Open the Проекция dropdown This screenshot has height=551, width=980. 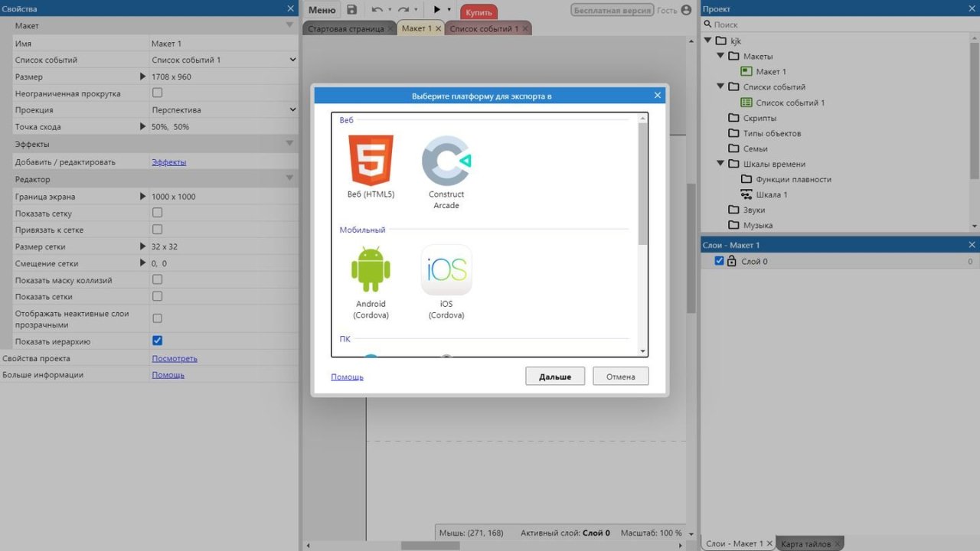click(223, 110)
